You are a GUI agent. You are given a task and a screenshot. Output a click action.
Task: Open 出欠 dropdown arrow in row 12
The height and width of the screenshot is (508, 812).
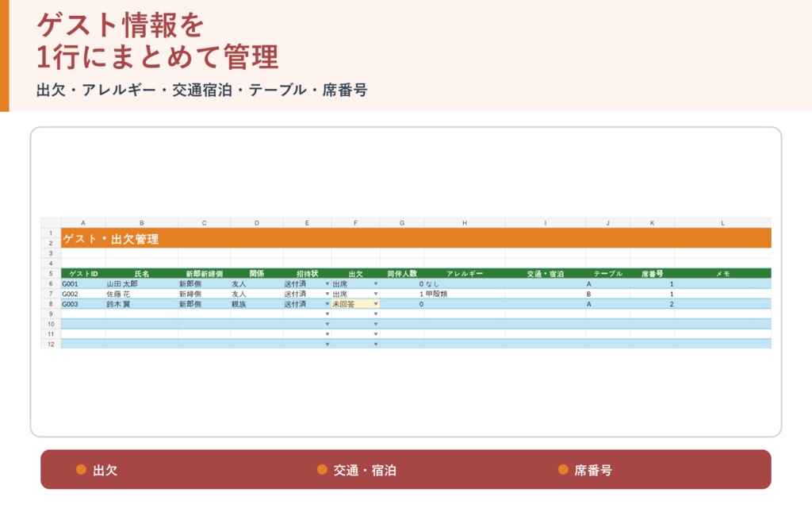(x=375, y=344)
